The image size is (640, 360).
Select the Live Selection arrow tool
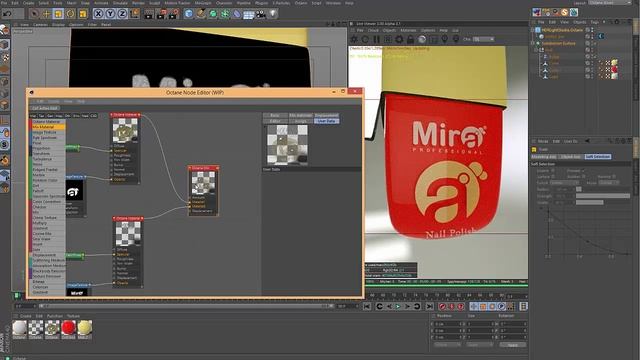(34, 14)
